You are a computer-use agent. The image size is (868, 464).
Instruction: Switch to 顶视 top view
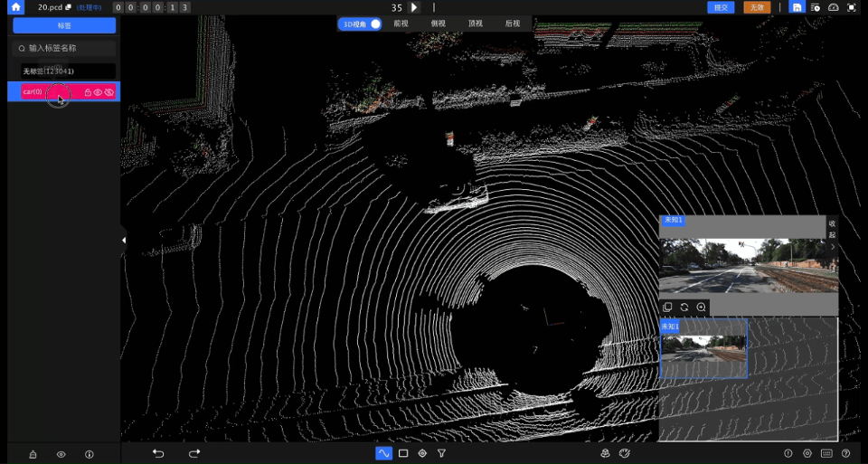[476, 24]
